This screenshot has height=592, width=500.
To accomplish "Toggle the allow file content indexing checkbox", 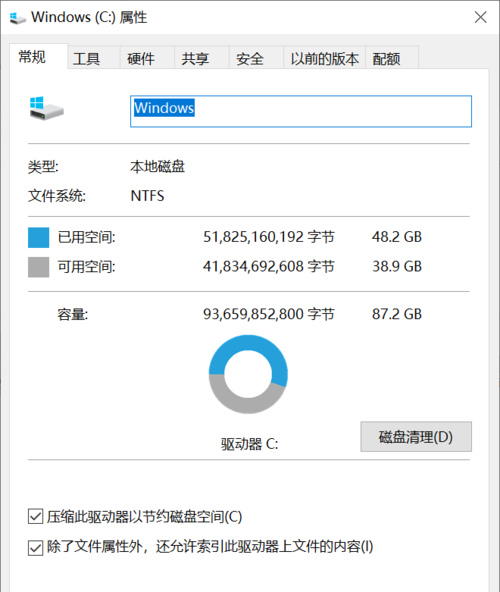I will point(35,548).
